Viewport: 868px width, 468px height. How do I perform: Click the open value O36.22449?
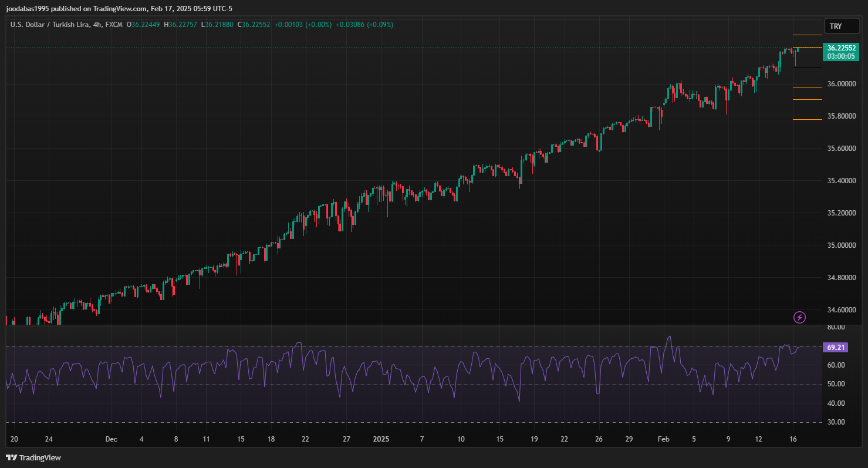[143, 25]
